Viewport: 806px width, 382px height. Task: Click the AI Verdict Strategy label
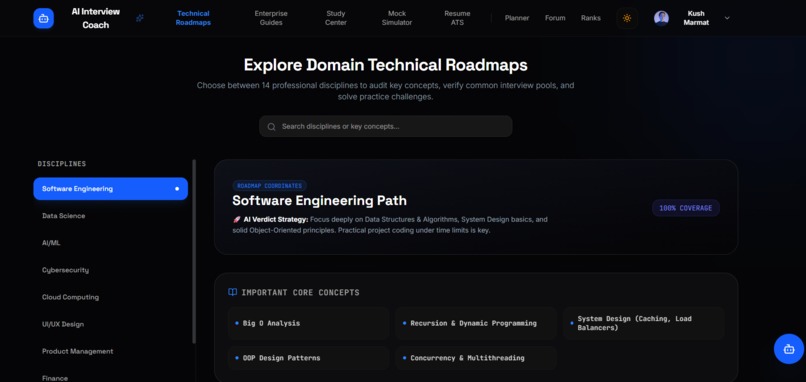(276, 220)
